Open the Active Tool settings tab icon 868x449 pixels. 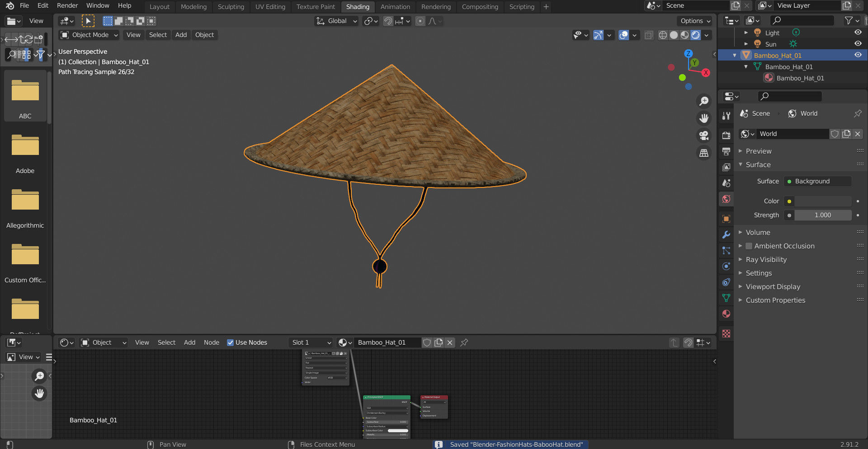(726, 116)
